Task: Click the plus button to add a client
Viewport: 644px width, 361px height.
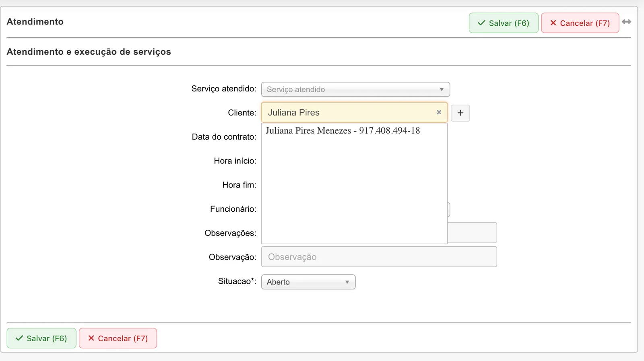Action: coord(460,113)
